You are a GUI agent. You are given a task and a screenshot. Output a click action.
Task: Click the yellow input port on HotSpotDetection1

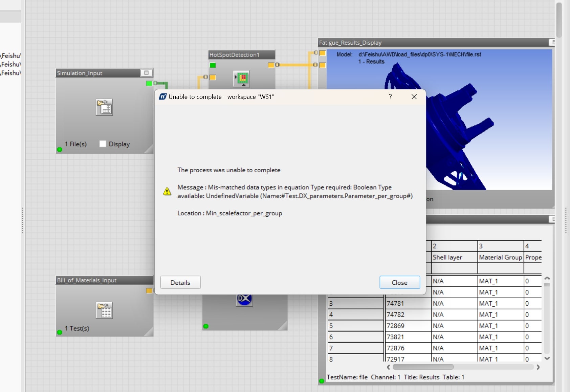click(x=213, y=78)
